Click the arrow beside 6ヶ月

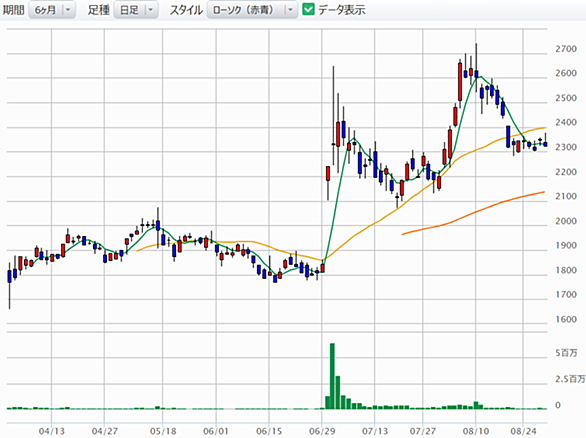(68, 10)
